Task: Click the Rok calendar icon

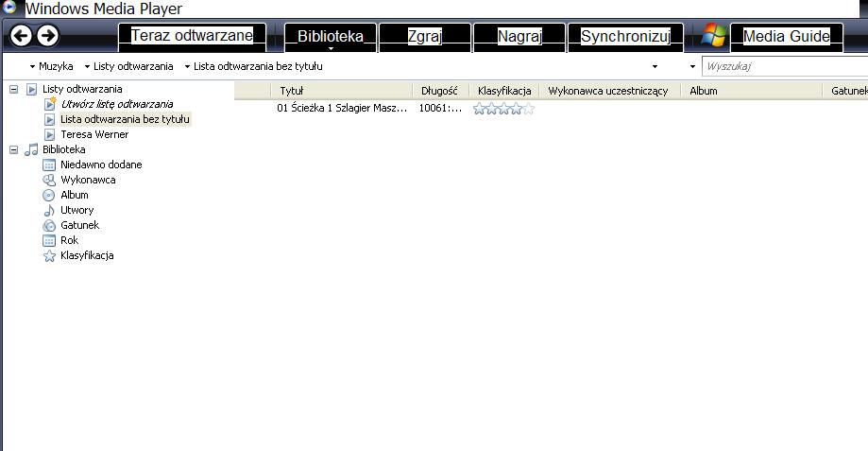Action: point(49,240)
